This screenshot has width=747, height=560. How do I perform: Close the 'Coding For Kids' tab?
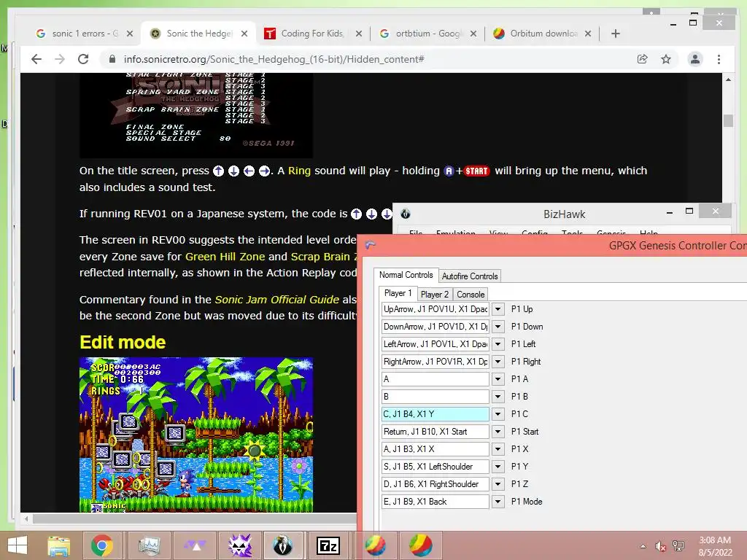pyautogui.click(x=359, y=34)
